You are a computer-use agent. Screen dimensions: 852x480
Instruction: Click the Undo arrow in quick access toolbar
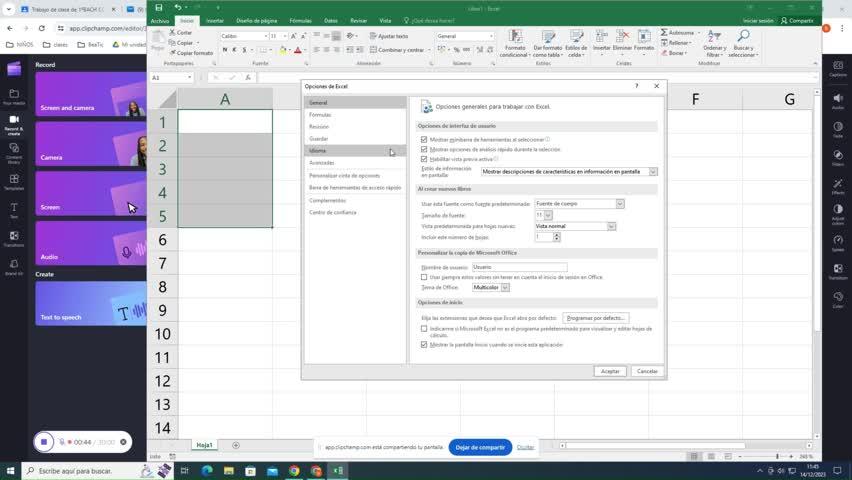(177, 7)
